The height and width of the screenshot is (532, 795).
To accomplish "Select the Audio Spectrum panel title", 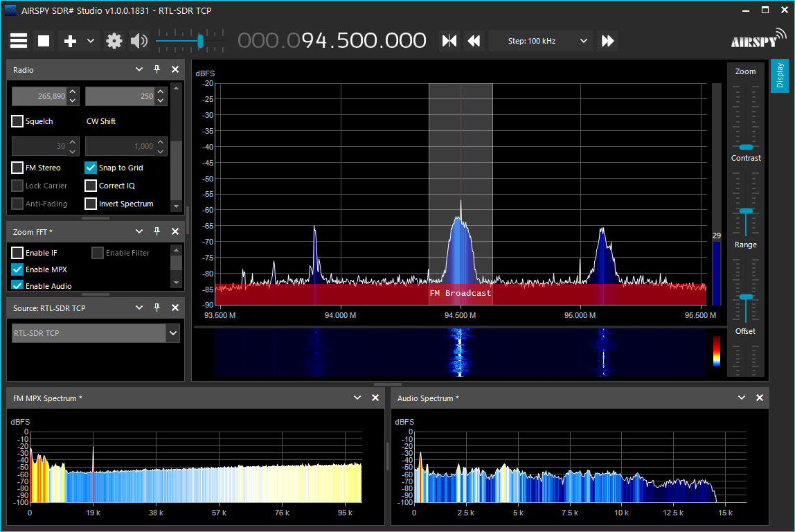I will coord(428,398).
